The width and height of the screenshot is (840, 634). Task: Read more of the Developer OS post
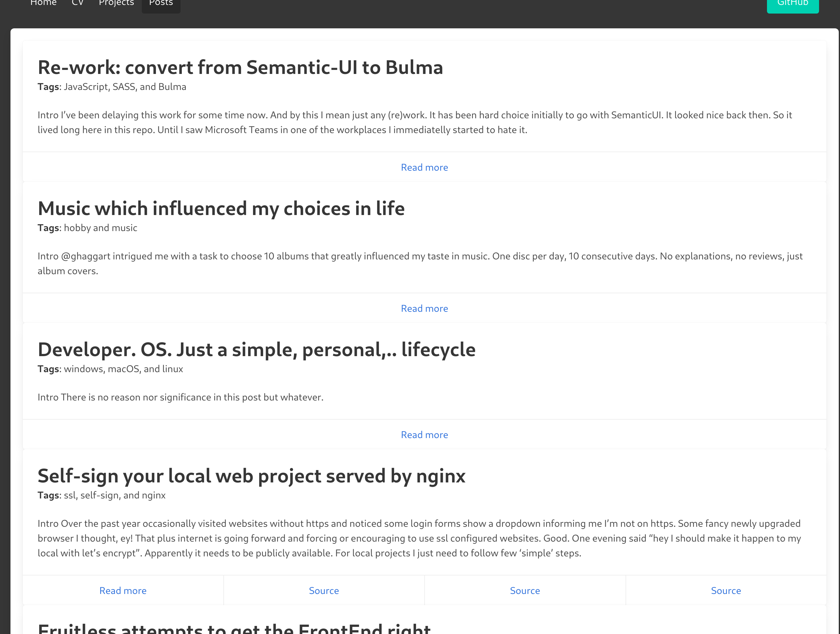tap(424, 435)
